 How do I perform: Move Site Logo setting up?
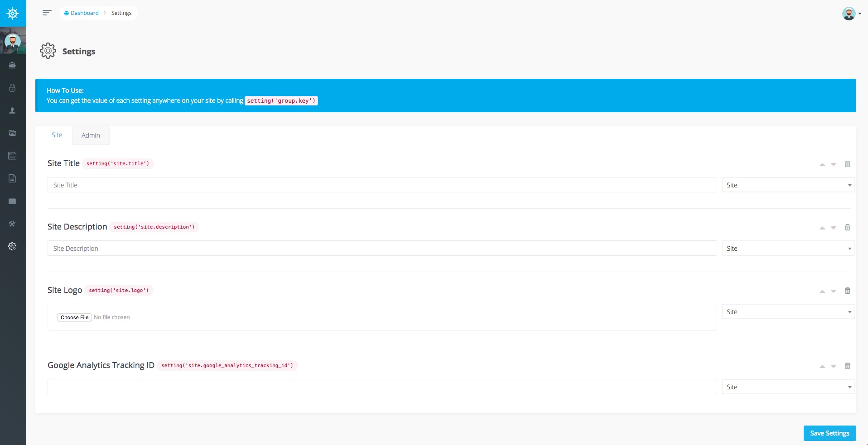coord(822,291)
